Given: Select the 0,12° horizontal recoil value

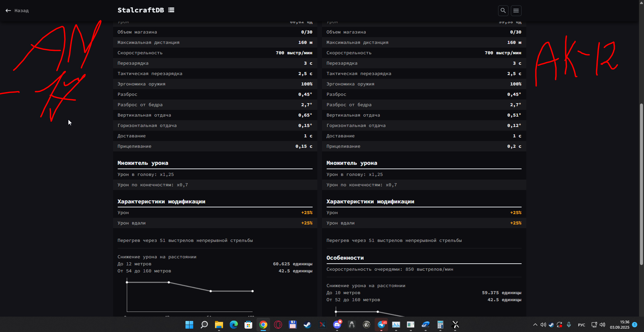Looking at the screenshot, I should coord(514,126).
